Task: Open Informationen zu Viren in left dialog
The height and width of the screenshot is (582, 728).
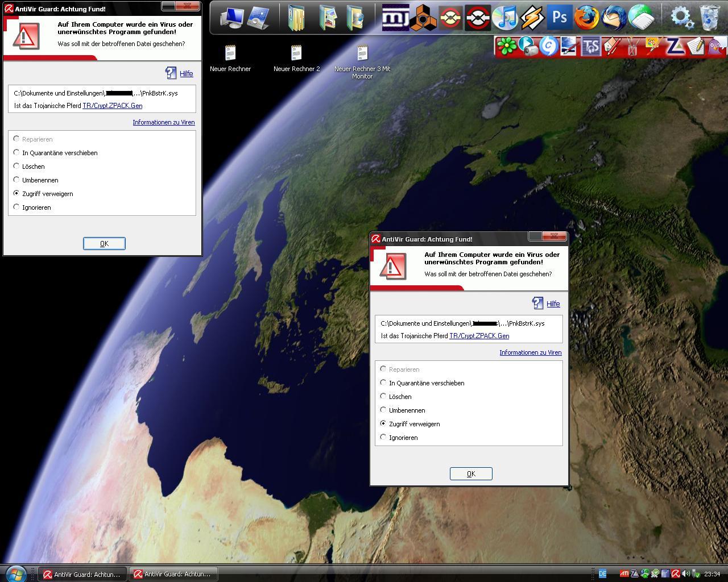Action: coord(164,122)
